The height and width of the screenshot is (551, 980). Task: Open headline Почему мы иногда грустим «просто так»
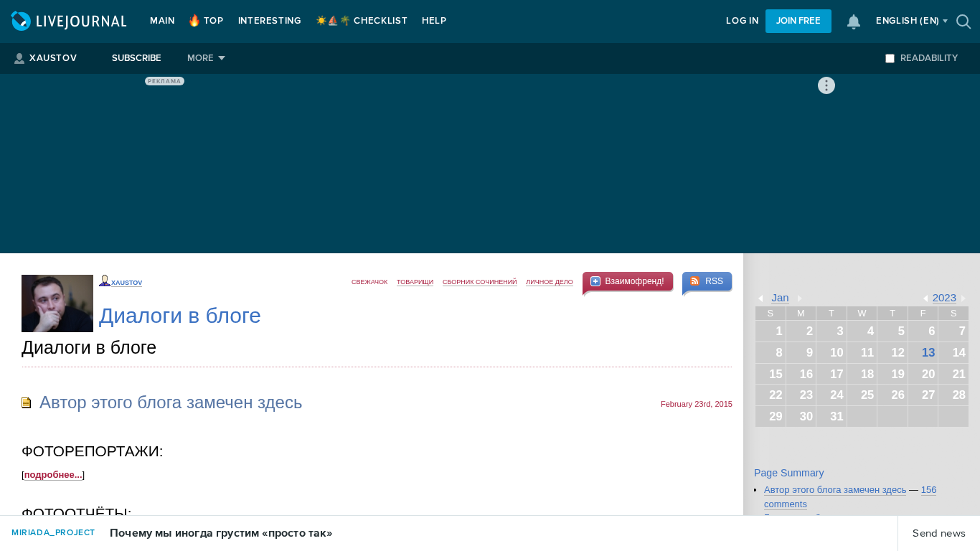point(221,533)
